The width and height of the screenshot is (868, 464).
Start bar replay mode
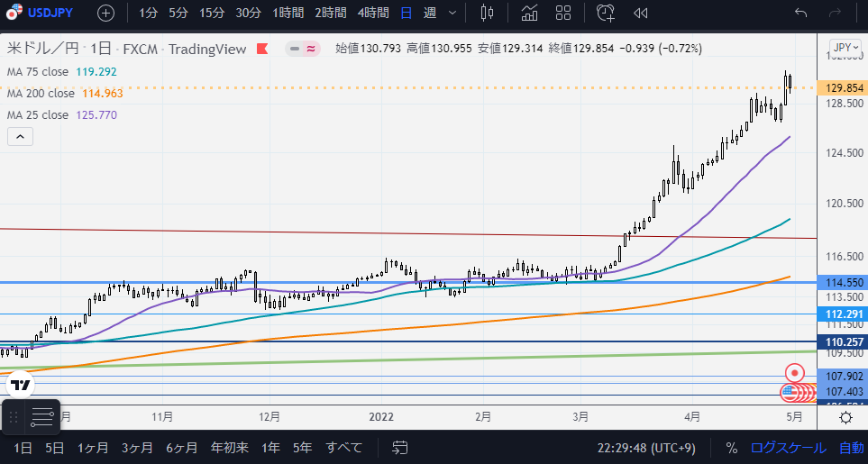coord(641,14)
